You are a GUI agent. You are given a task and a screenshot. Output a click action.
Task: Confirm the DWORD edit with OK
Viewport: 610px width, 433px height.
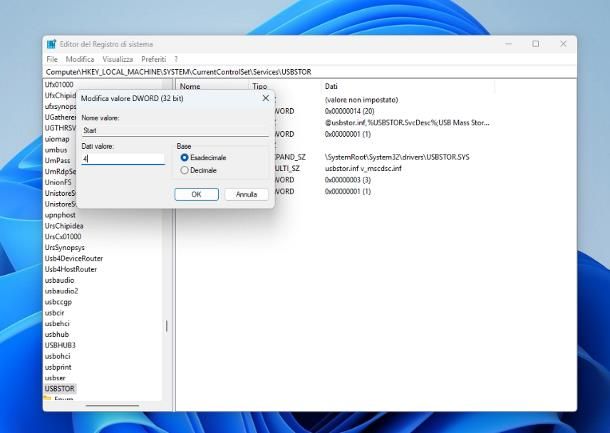coord(196,194)
